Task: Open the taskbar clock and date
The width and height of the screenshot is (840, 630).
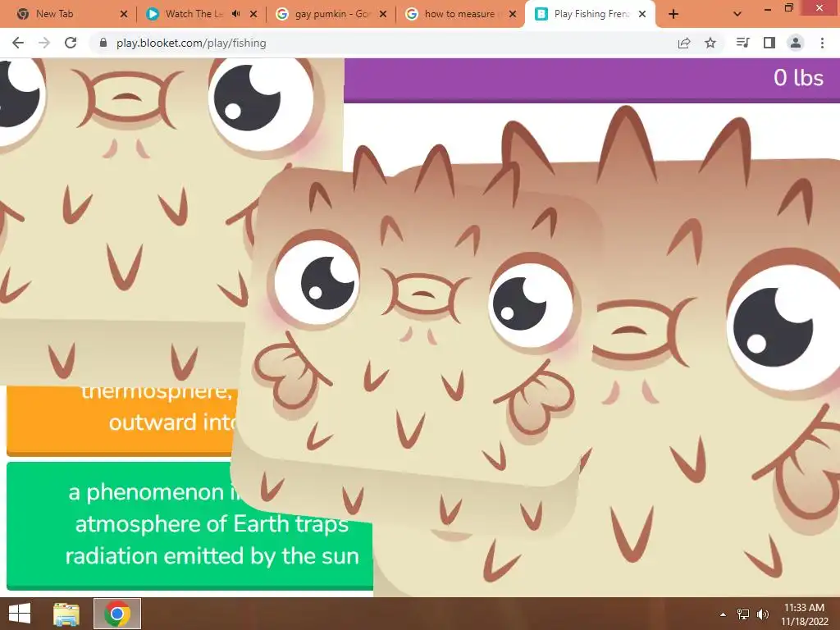Action: [x=804, y=614]
